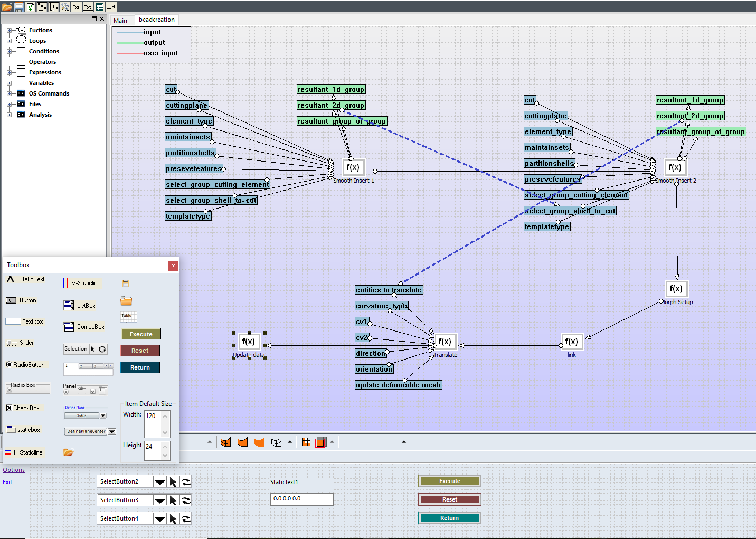Click the open folder icon in top toolbar
The height and width of the screenshot is (539, 756).
[7, 7]
